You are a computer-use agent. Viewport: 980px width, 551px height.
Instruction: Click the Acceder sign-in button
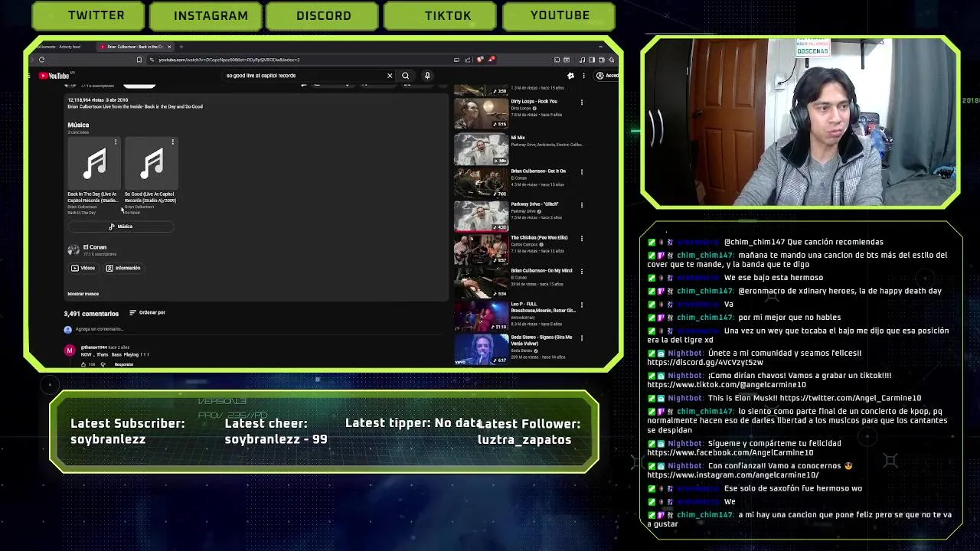(x=607, y=76)
